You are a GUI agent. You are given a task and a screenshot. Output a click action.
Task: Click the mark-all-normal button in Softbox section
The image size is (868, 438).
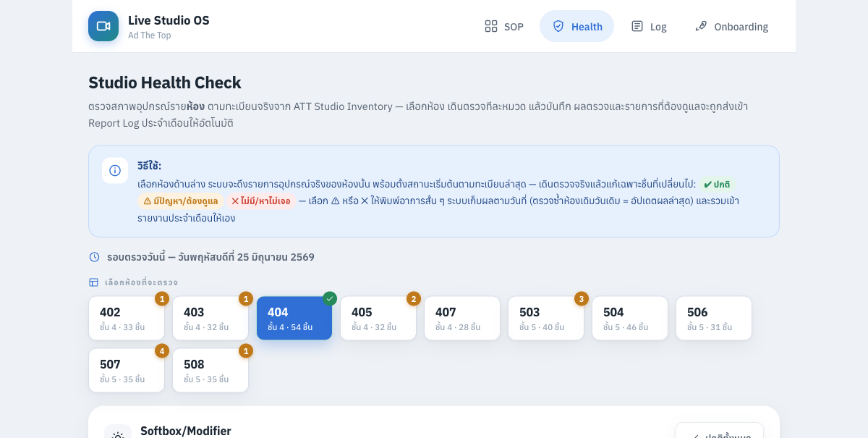click(x=720, y=431)
